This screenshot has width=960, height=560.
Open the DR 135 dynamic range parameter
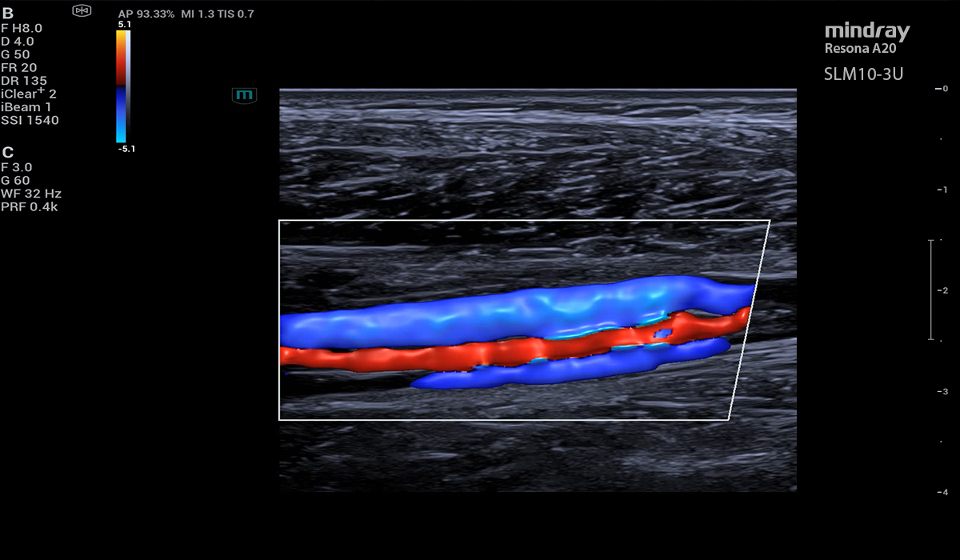tap(24, 81)
